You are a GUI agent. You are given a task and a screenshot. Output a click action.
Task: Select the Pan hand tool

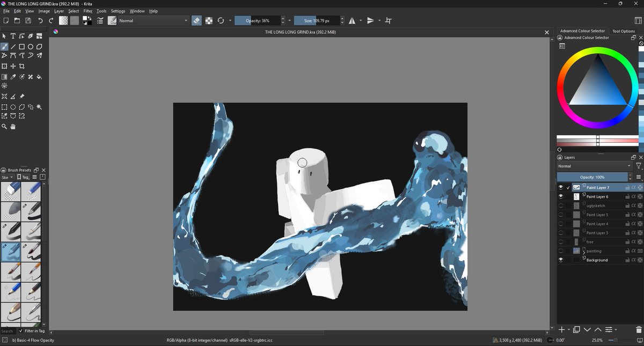click(13, 127)
